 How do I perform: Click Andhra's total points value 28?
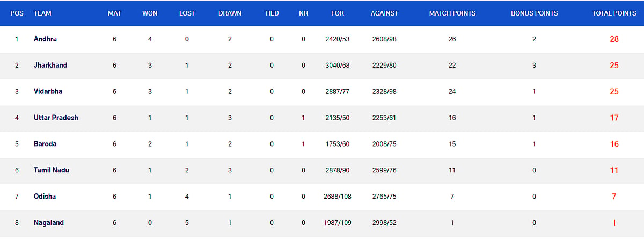(614, 39)
